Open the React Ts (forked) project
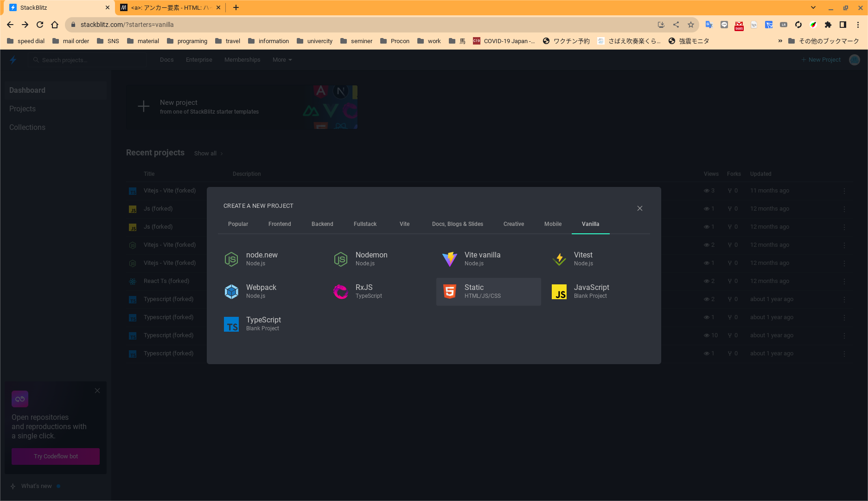The image size is (868, 501). (x=166, y=281)
